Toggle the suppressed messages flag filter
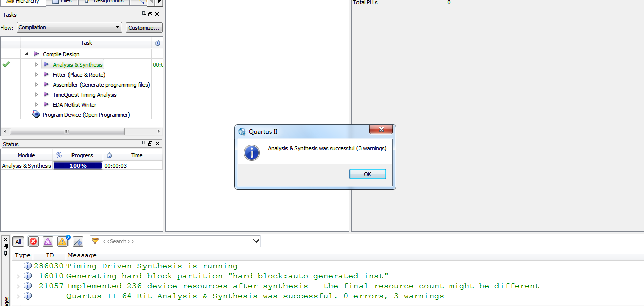Viewport: 644px width, 306px height. click(78, 241)
